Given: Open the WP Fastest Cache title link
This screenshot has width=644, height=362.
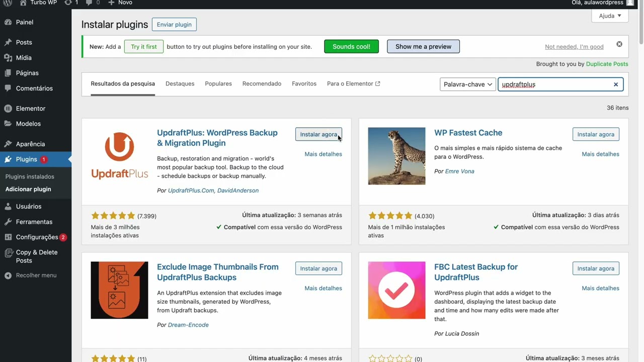Looking at the screenshot, I should coord(468,133).
